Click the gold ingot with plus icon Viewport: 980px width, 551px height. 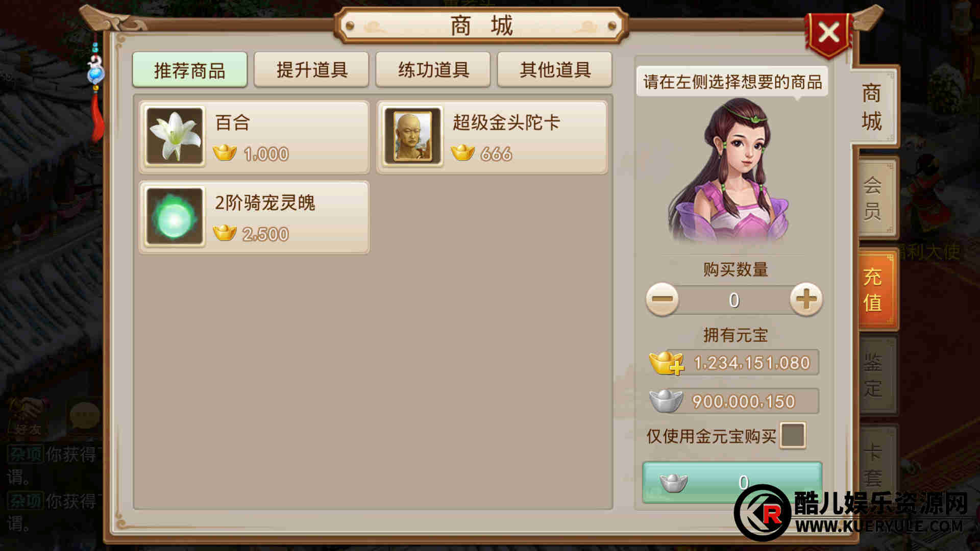click(x=666, y=363)
